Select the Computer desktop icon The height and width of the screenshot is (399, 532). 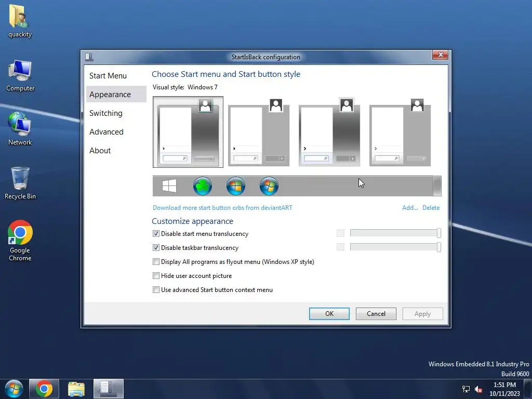click(20, 76)
